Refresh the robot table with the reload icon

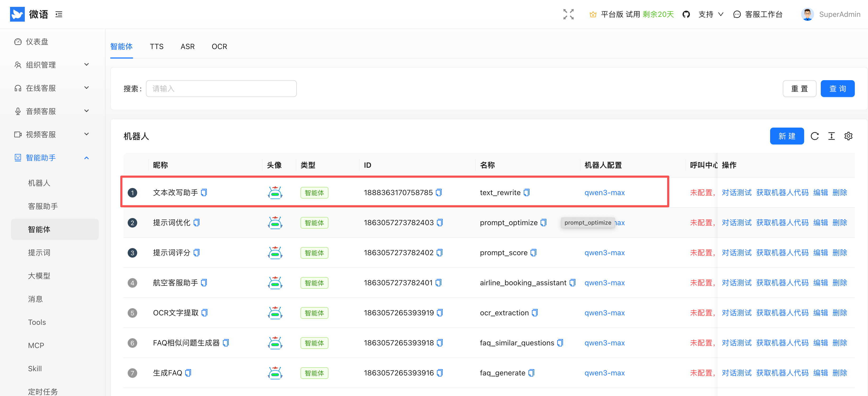pyautogui.click(x=815, y=136)
